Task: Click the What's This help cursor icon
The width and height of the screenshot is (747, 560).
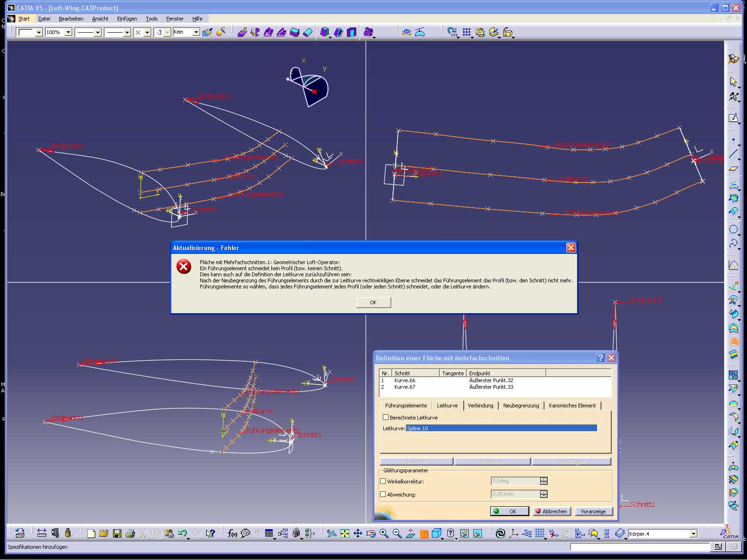Action: tap(211, 533)
